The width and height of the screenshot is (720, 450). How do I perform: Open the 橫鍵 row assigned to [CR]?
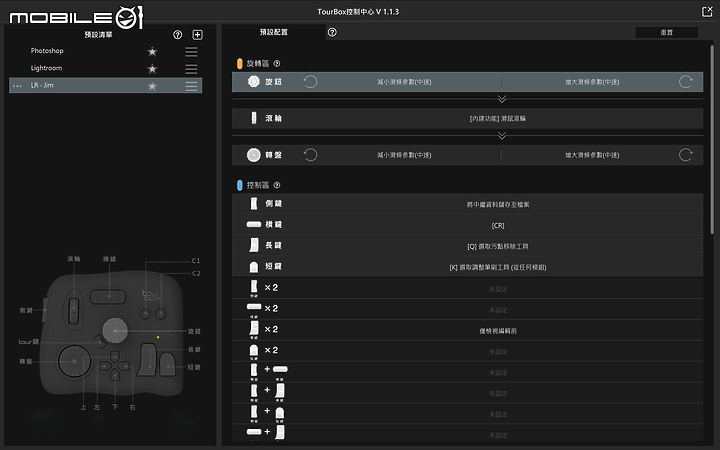467,225
